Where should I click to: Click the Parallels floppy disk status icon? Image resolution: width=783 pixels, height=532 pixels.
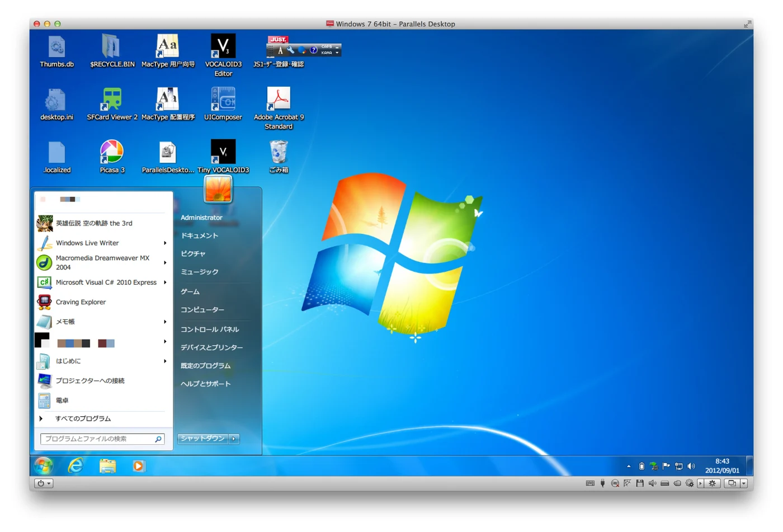tap(640, 483)
